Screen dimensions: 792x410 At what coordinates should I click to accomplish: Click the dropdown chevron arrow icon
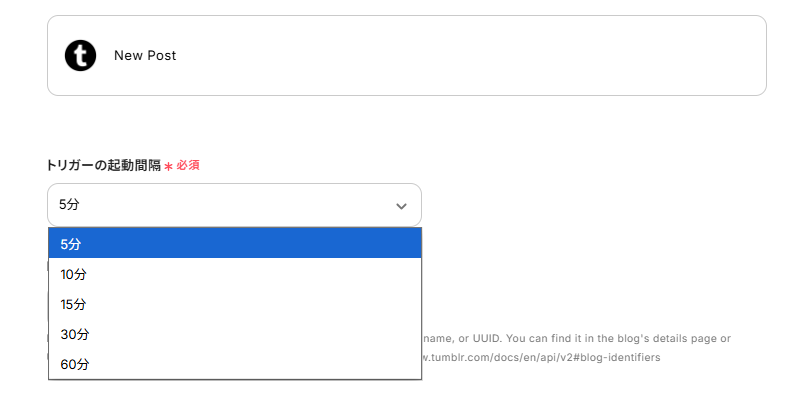[x=401, y=206]
